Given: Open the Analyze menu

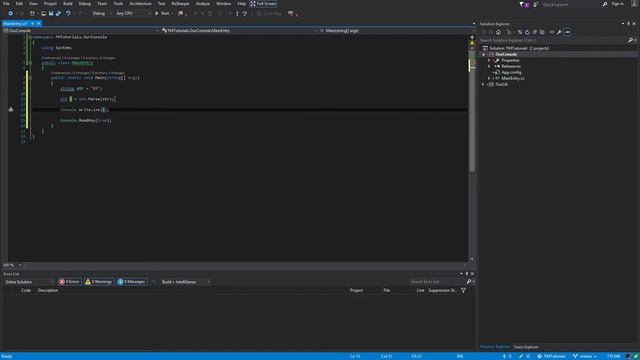Looking at the screenshot, I should pos(202,4).
